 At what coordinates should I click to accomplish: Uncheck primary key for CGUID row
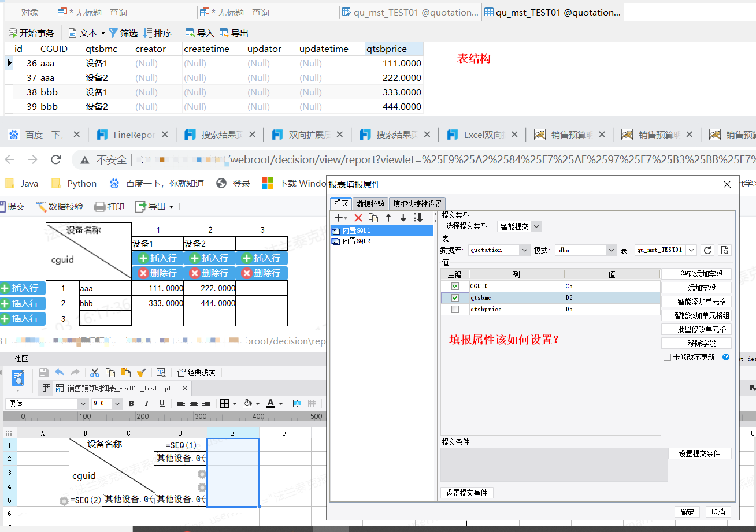[455, 286]
